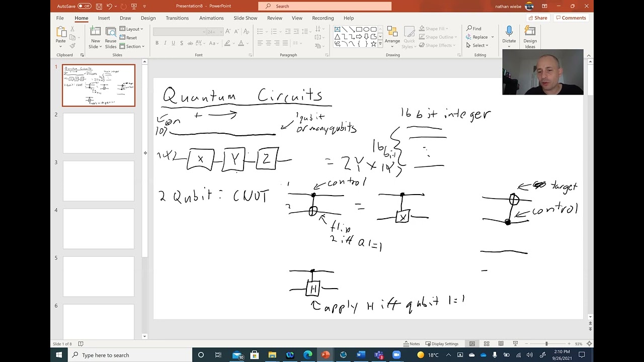Click the Reuse Slides icon

pos(111,32)
